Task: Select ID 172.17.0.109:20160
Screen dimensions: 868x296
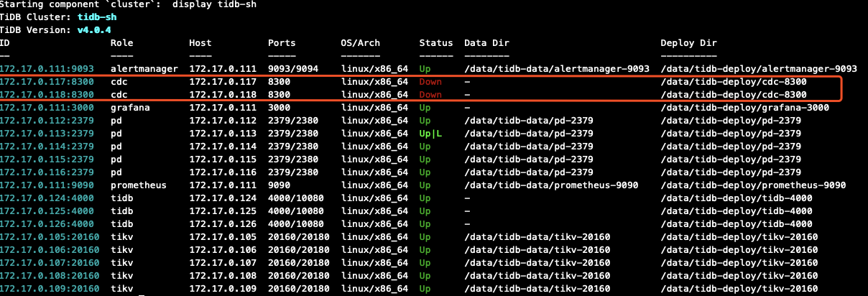Action: (x=50, y=289)
